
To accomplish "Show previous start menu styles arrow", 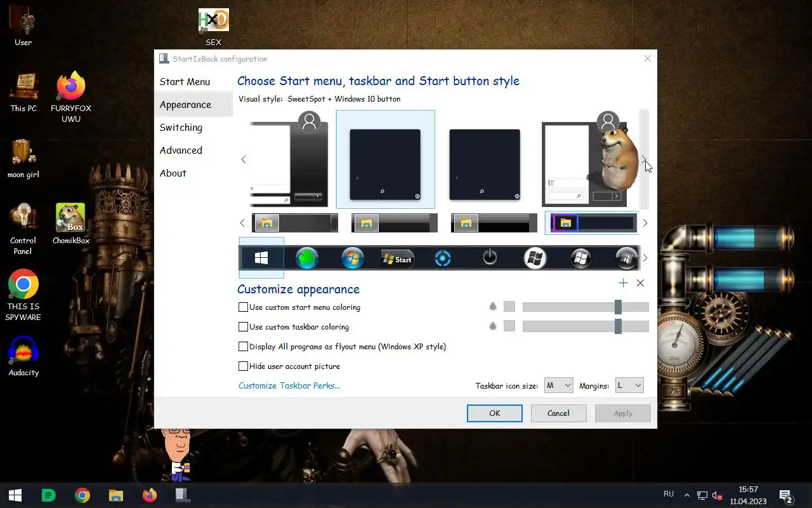I will (x=243, y=159).
